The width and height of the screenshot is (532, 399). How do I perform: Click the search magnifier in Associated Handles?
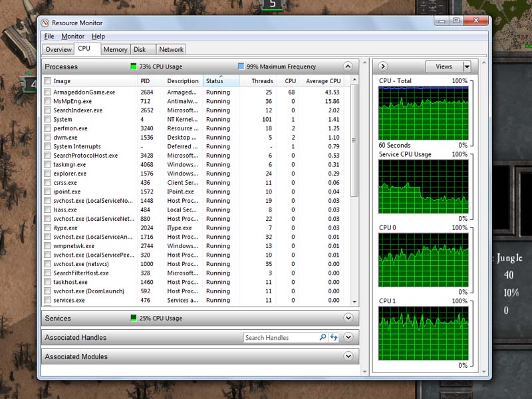tap(323, 337)
